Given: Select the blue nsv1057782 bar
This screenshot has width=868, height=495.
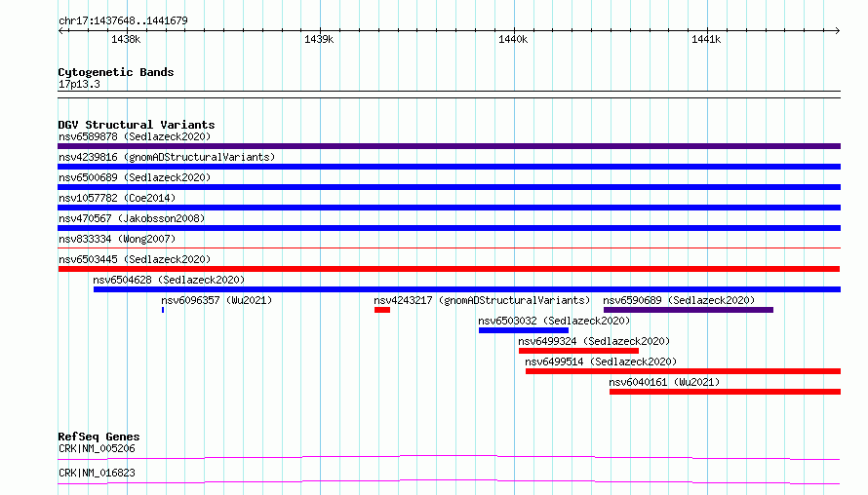Looking at the screenshot, I should [449, 208].
